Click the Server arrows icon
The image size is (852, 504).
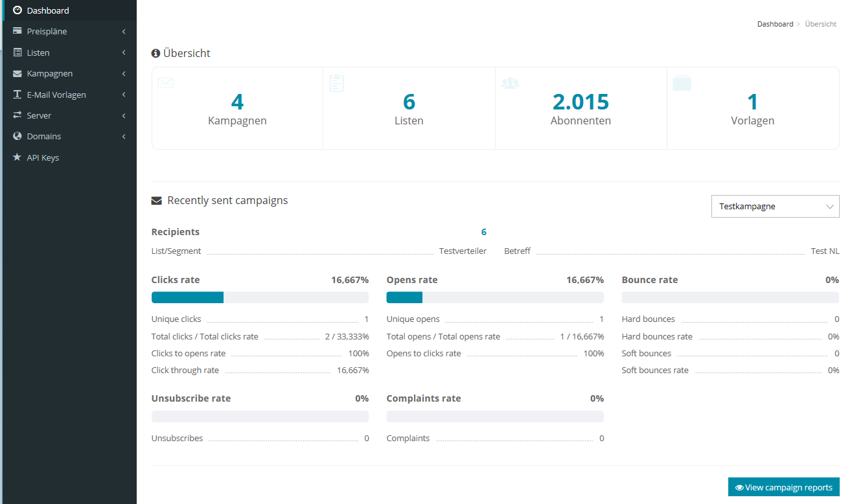[x=17, y=115]
